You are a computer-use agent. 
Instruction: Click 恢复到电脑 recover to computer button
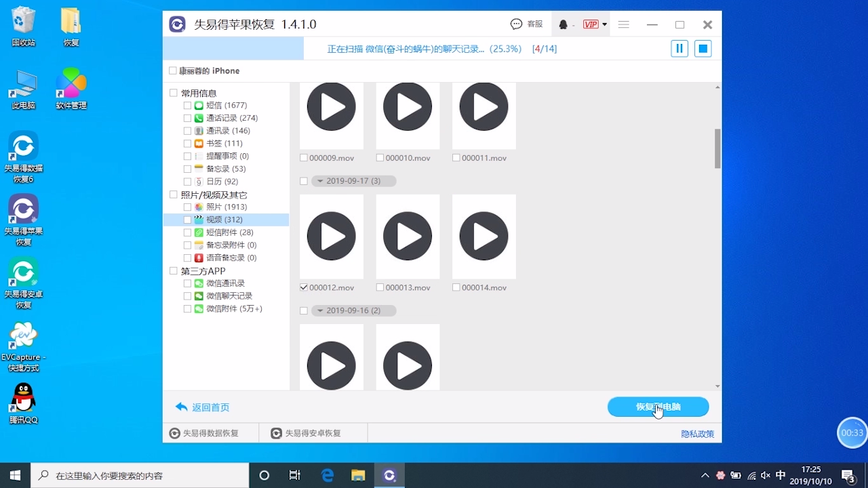click(x=658, y=407)
